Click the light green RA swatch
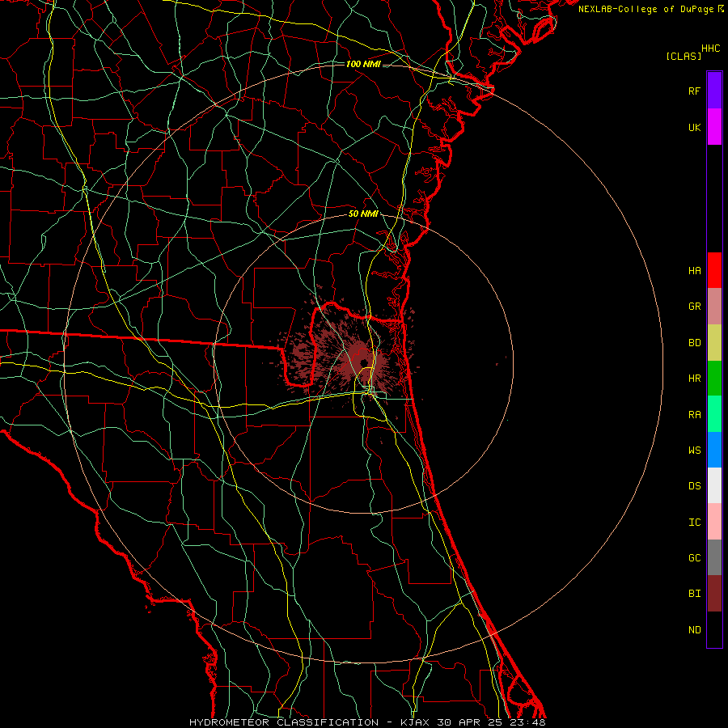728x728 pixels. (714, 414)
